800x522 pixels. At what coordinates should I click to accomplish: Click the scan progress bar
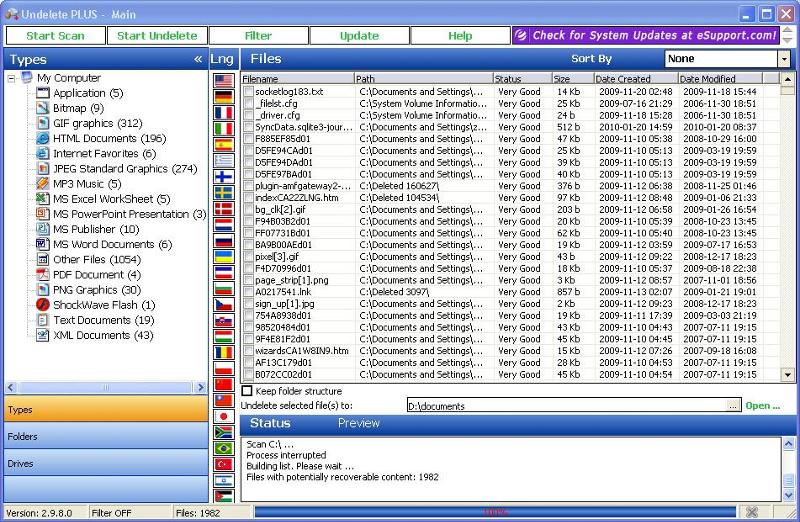(x=495, y=512)
